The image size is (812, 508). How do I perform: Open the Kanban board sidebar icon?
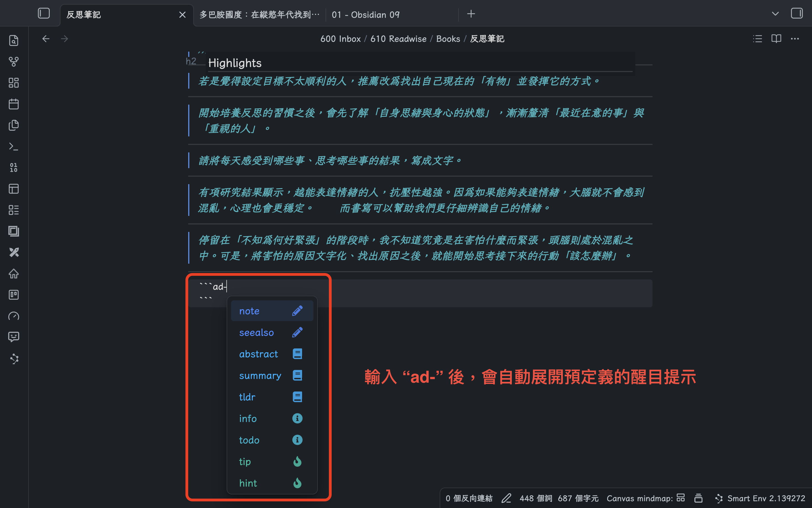point(14,295)
